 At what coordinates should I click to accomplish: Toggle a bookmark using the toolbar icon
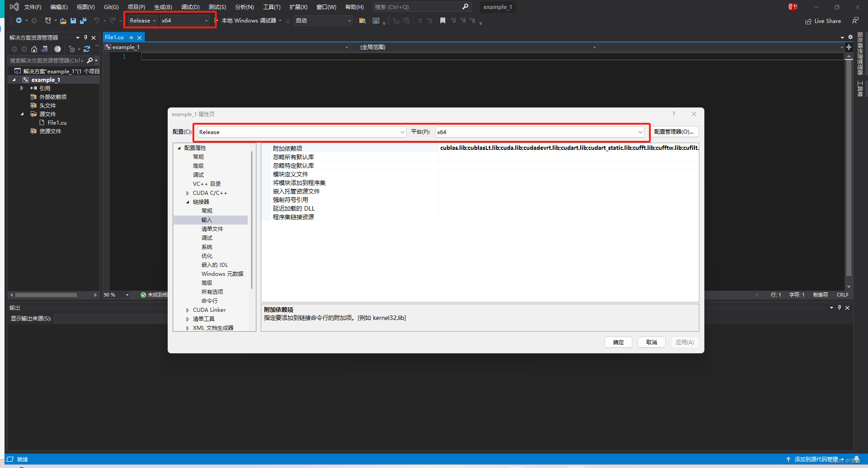tap(443, 20)
